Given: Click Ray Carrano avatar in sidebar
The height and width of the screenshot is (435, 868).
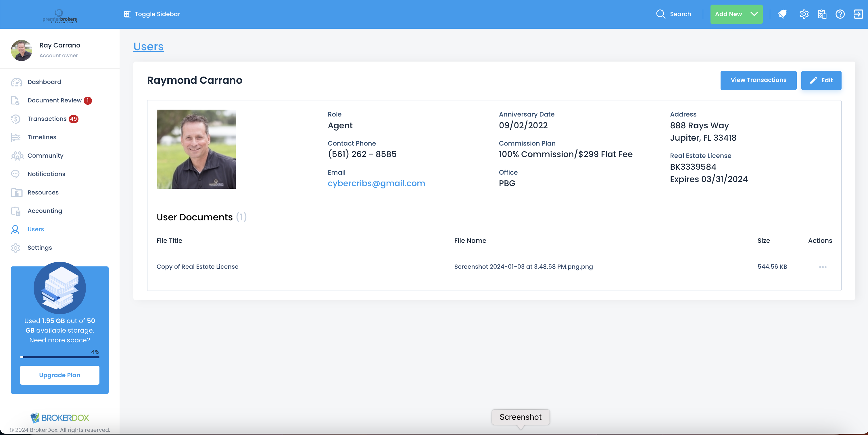Looking at the screenshot, I should click(x=22, y=50).
